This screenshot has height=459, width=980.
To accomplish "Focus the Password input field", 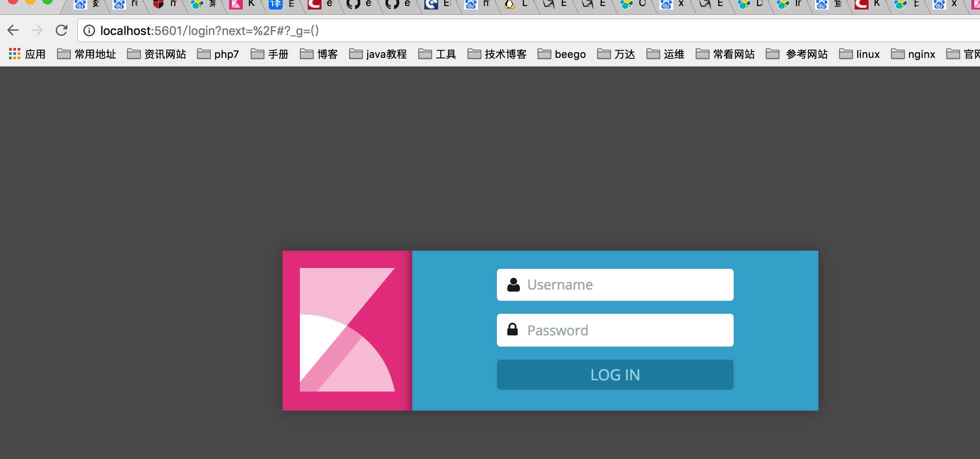I will (622, 330).
